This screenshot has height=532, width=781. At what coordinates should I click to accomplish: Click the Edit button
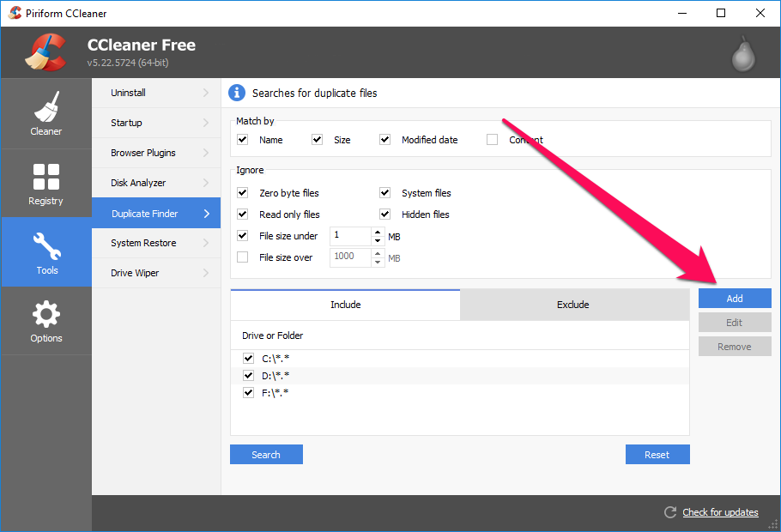point(735,323)
